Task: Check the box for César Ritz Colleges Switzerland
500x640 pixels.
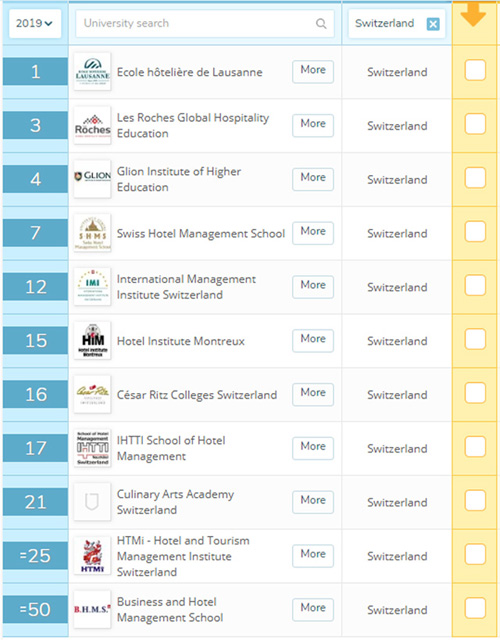Action: [475, 393]
